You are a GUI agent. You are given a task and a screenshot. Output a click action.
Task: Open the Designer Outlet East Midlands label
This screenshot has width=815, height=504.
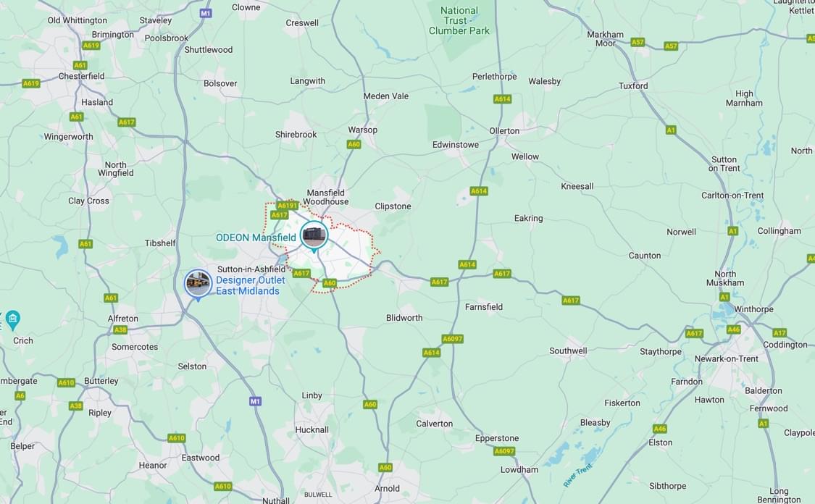point(251,285)
